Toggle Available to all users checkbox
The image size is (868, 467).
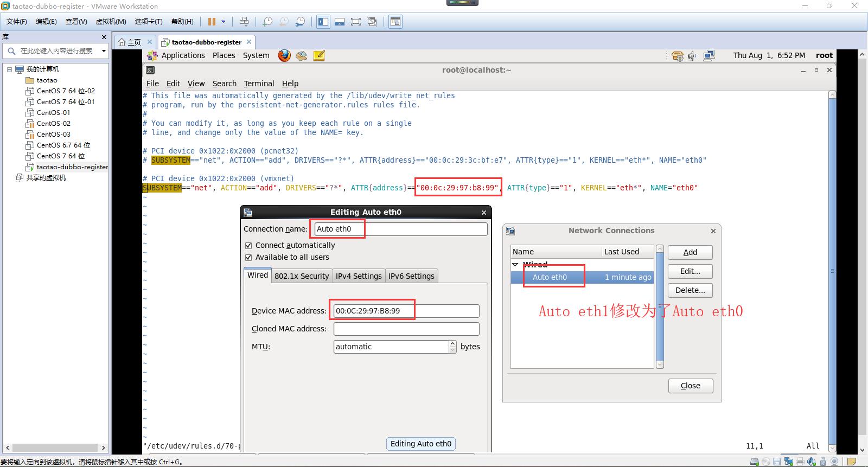click(x=248, y=258)
